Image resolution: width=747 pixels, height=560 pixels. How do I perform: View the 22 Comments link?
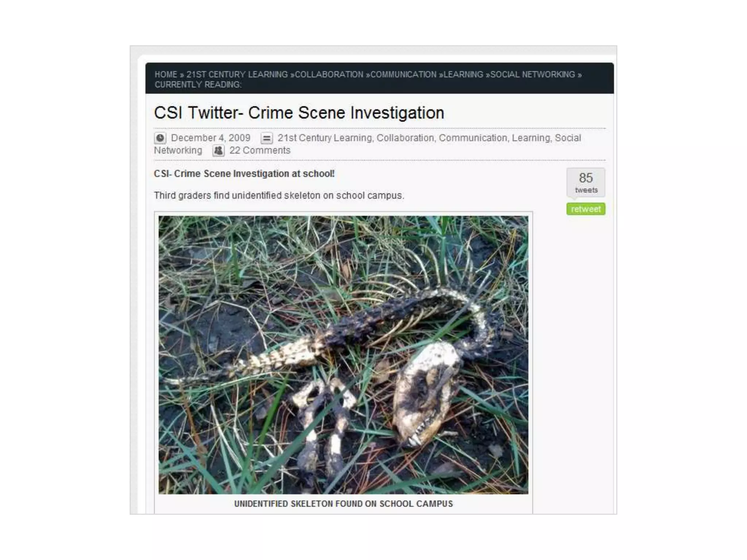point(260,150)
